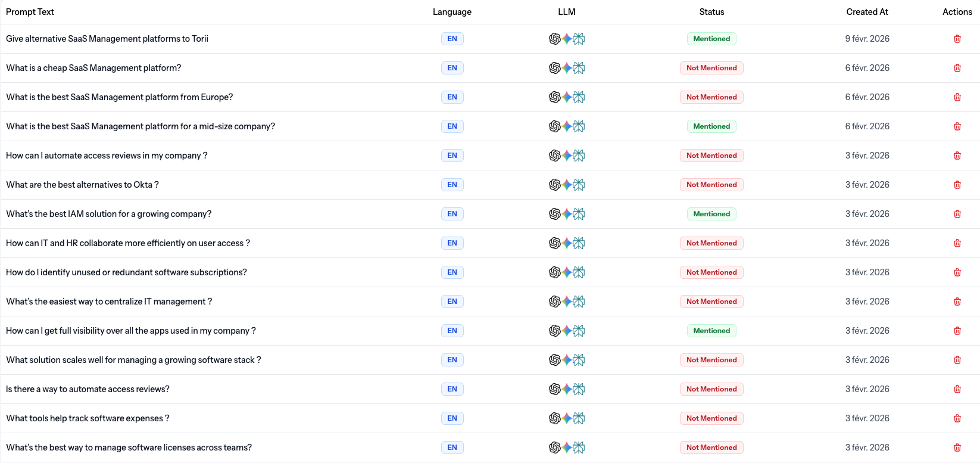Viewport: 980px width, 463px height.
Task: Open 'What solution scales well' prompt text
Action: tap(133, 360)
